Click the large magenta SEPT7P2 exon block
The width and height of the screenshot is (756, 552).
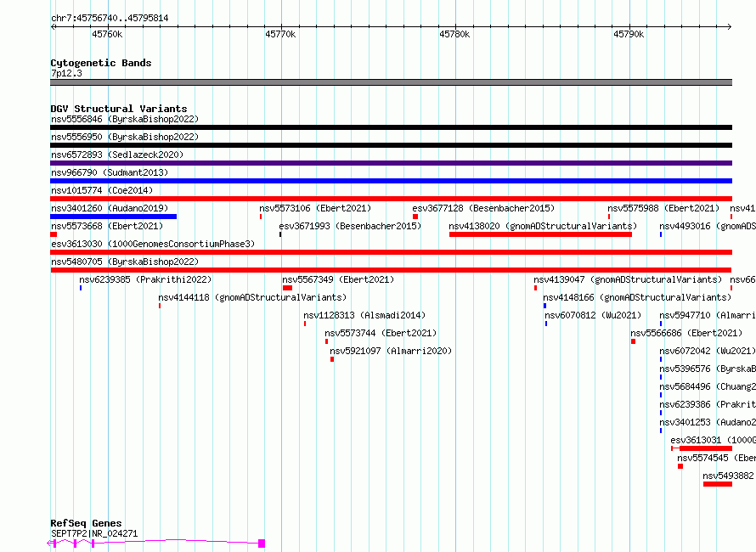(262, 544)
